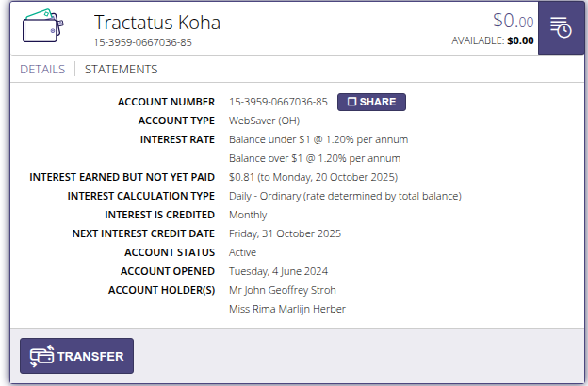
Task: Click the Available $0.00 amount
Action: pos(520,40)
